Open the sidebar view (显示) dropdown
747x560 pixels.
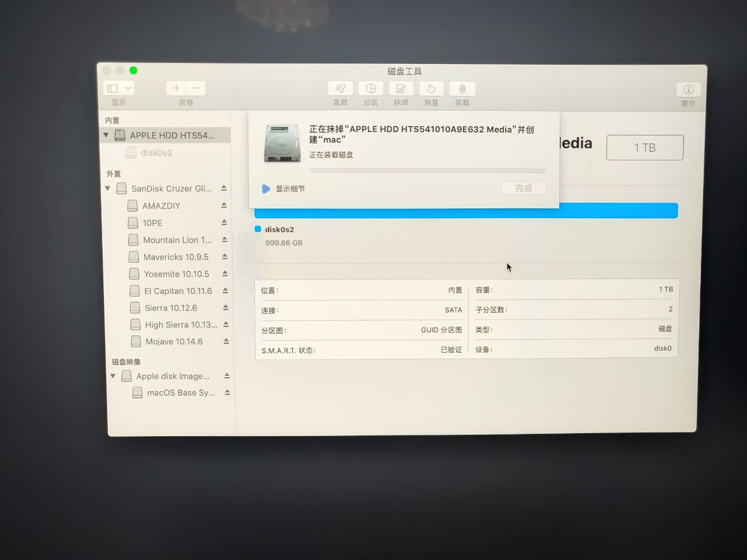click(x=119, y=88)
